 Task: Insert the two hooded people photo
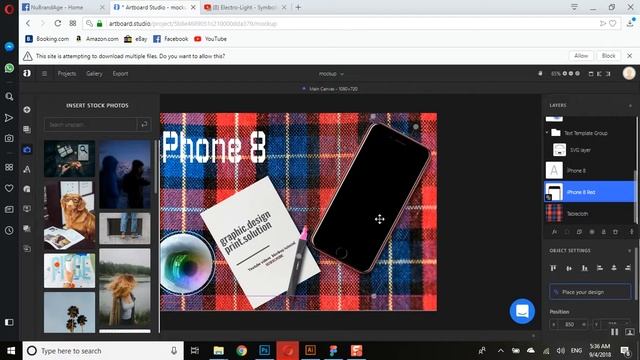click(x=124, y=175)
